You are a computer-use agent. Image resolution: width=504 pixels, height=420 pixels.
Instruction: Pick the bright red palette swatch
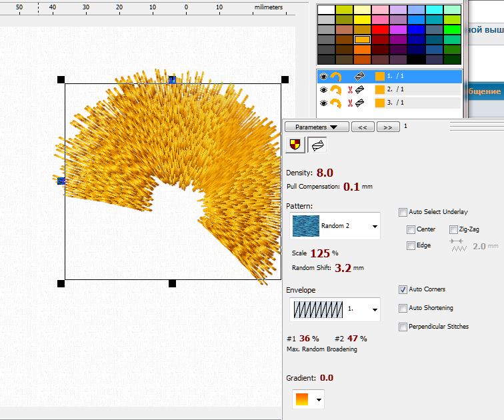click(380, 30)
